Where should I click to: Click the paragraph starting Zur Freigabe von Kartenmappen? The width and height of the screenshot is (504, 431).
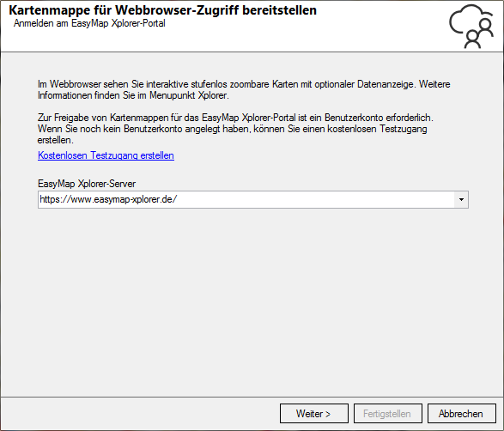point(235,129)
